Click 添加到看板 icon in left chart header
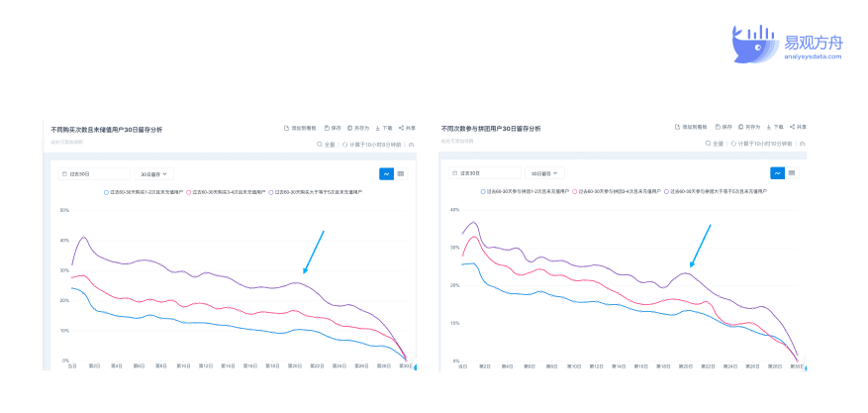Viewport: 868px width, 413px height. 286,128
